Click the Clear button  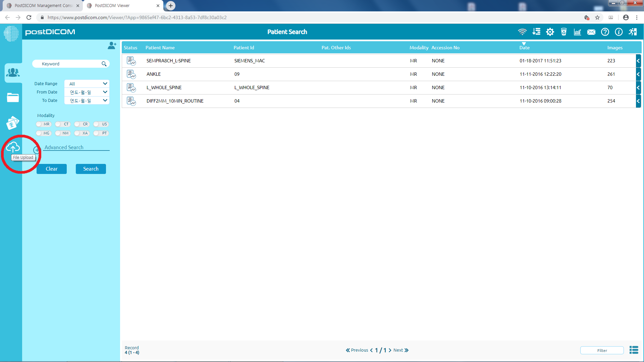click(x=52, y=169)
